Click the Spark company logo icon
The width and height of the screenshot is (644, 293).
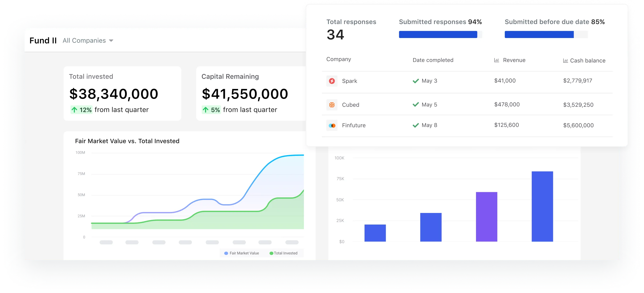[x=332, y=81]
